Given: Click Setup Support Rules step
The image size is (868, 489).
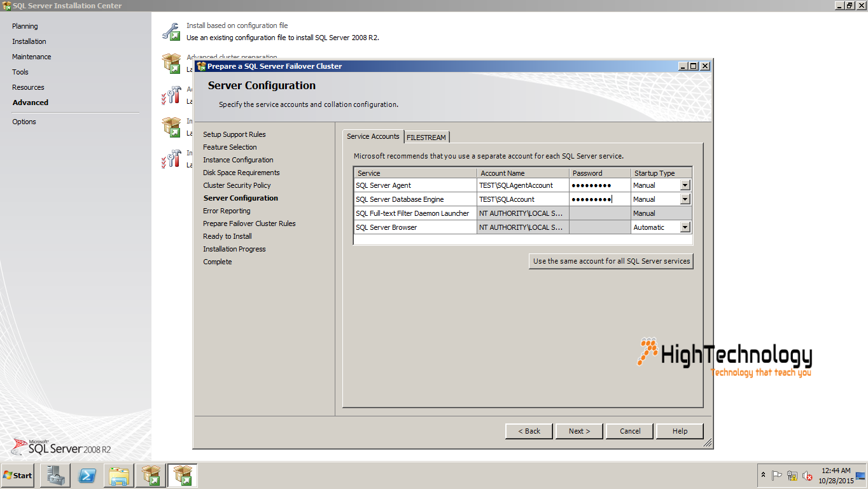Looking at the screenshot, I should click(234, 134).
